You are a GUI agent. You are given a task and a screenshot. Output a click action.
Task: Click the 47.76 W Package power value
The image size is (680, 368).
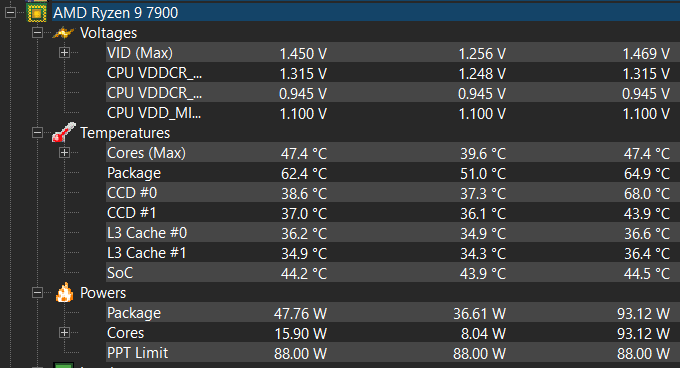click(x=300, y=314)
